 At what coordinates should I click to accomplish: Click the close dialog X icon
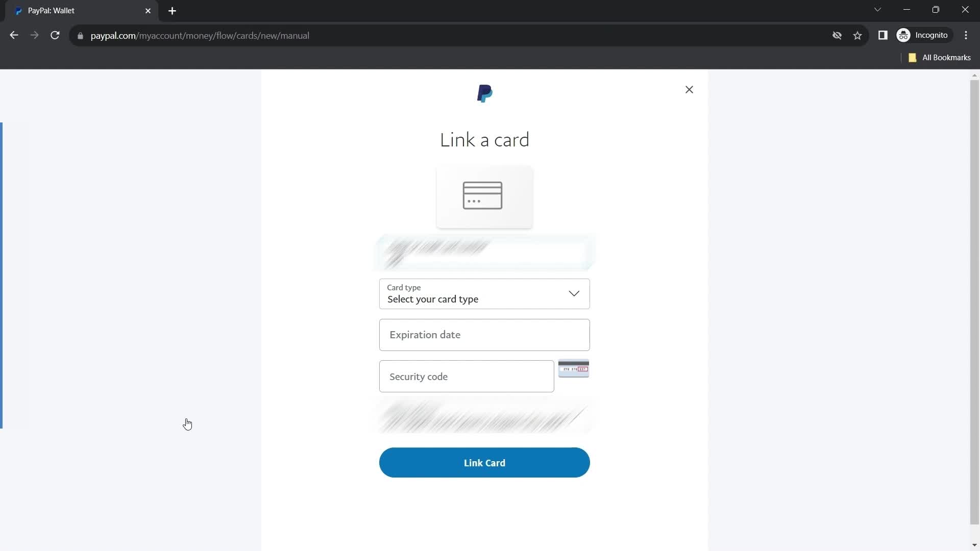tap(689, 89)
